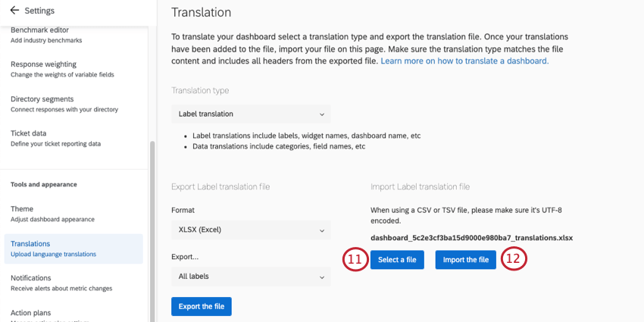
Task: Open the Export All labels dropdown
Action: (251, 277)
